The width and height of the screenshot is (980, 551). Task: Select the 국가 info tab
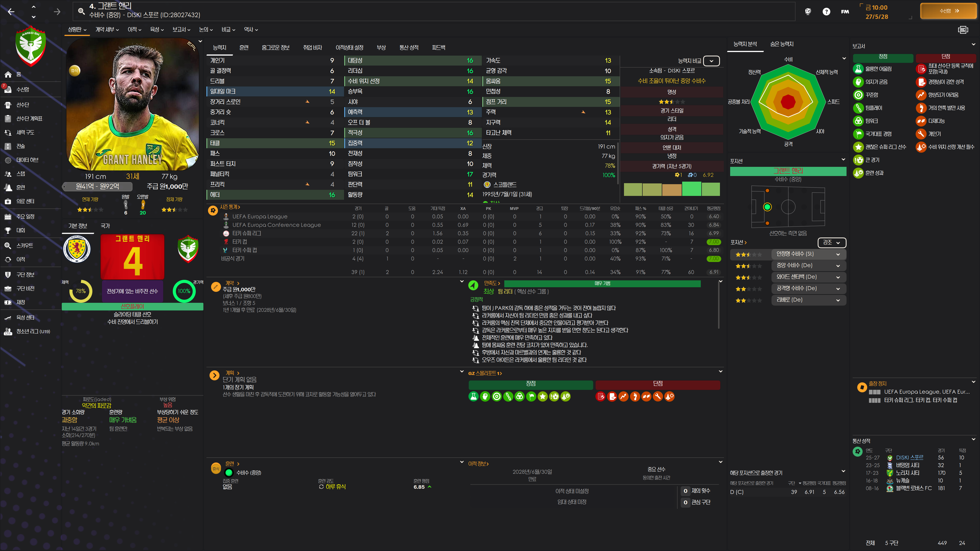coord(105,226)
